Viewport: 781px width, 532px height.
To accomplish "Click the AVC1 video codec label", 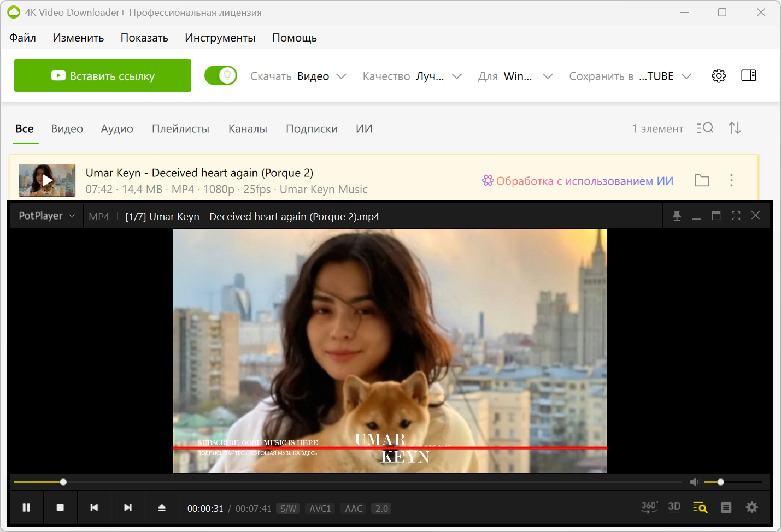I will 320,509.
